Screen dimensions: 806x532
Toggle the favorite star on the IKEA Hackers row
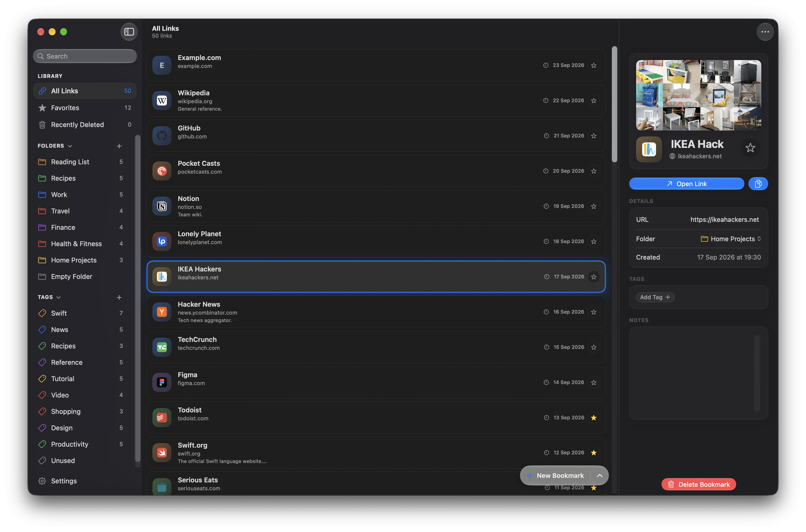tap(593, 276)
